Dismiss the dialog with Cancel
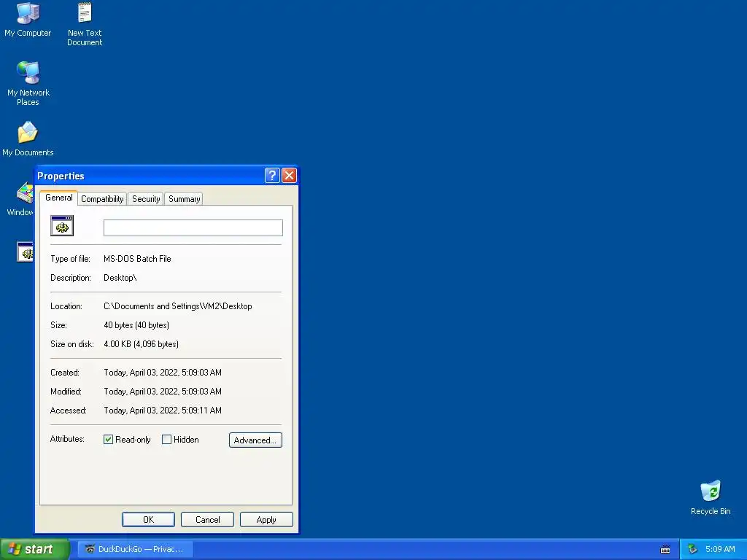The width and height of the screenshot is (747, 560). tap(207, 519)
